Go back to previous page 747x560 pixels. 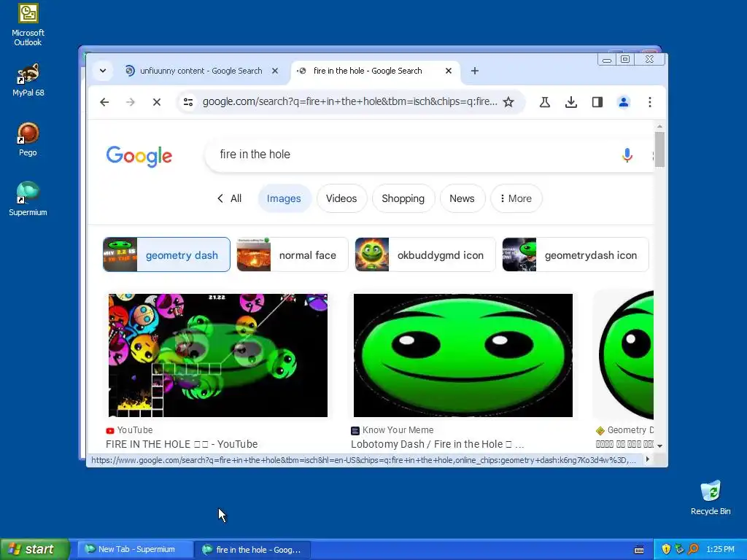[x=104, y=102]
